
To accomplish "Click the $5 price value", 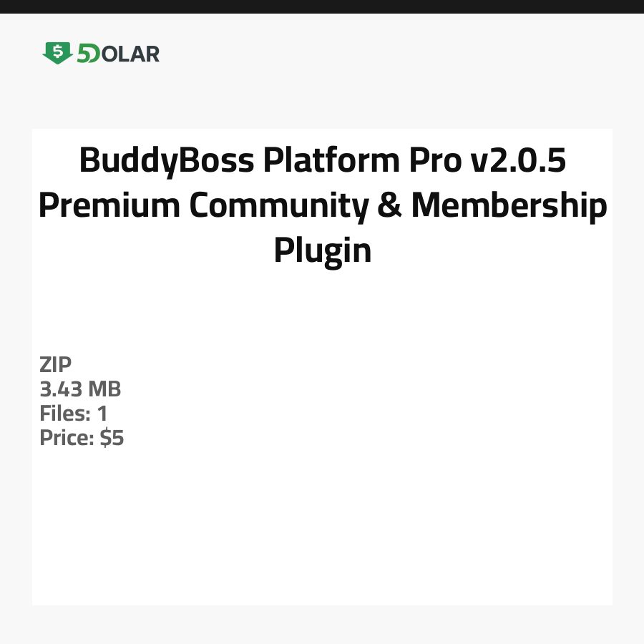I will coord(112,438).
